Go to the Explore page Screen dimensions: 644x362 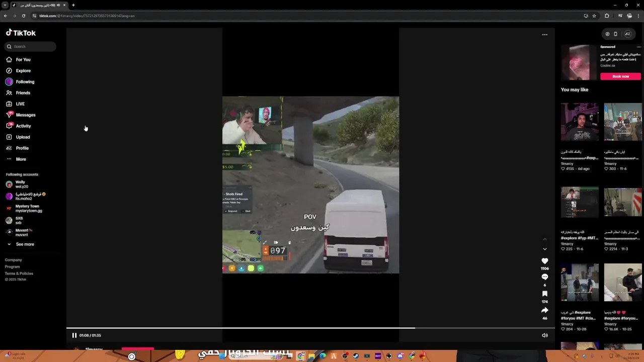[x=23, y=71]
